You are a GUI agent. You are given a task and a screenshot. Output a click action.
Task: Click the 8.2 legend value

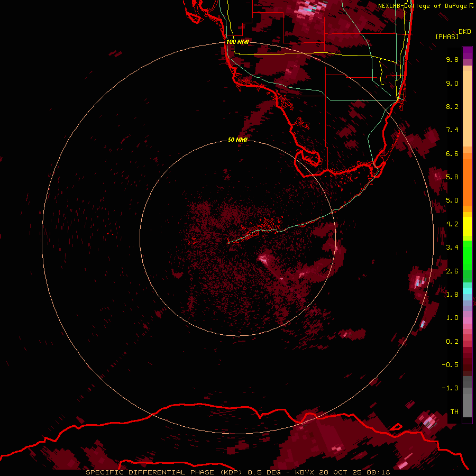tap(452, 106)
